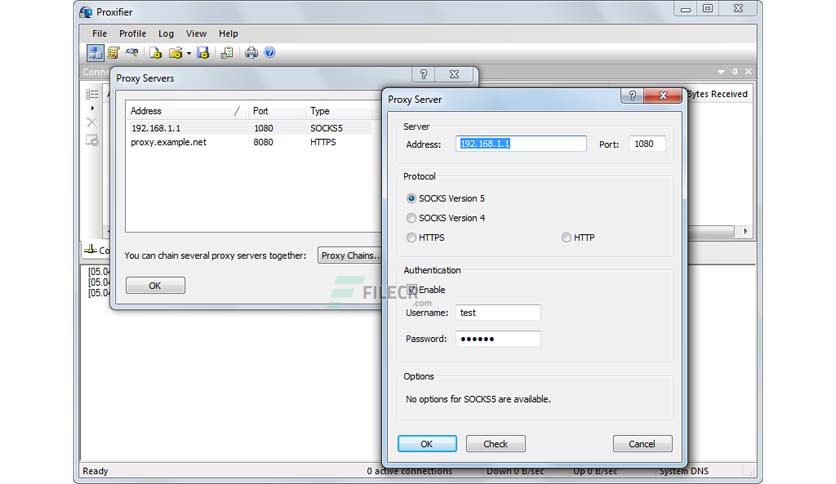Click the help question mark in Proxy Servers dialog

423,74
